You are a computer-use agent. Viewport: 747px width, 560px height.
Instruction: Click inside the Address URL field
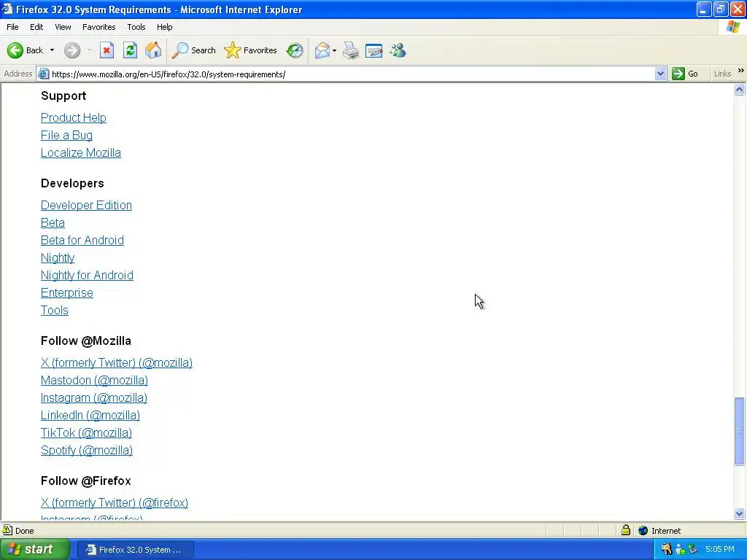coord(352,74)
